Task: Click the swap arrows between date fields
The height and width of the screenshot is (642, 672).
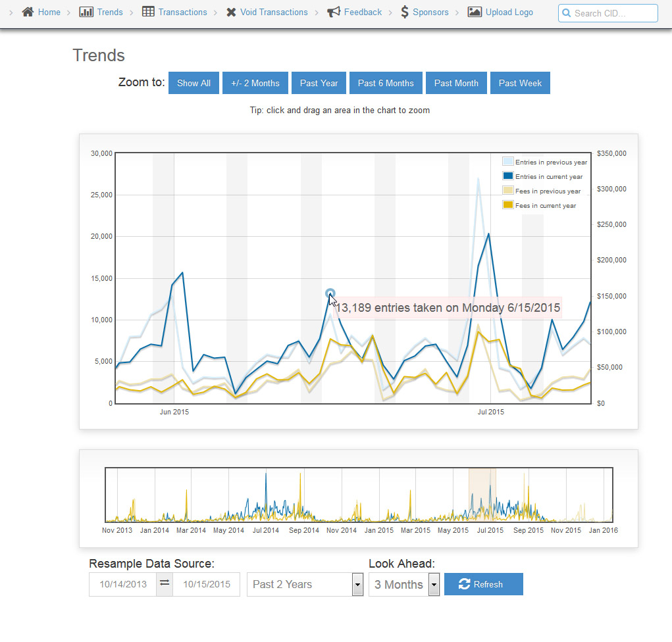Action: (x=165, y=583)
